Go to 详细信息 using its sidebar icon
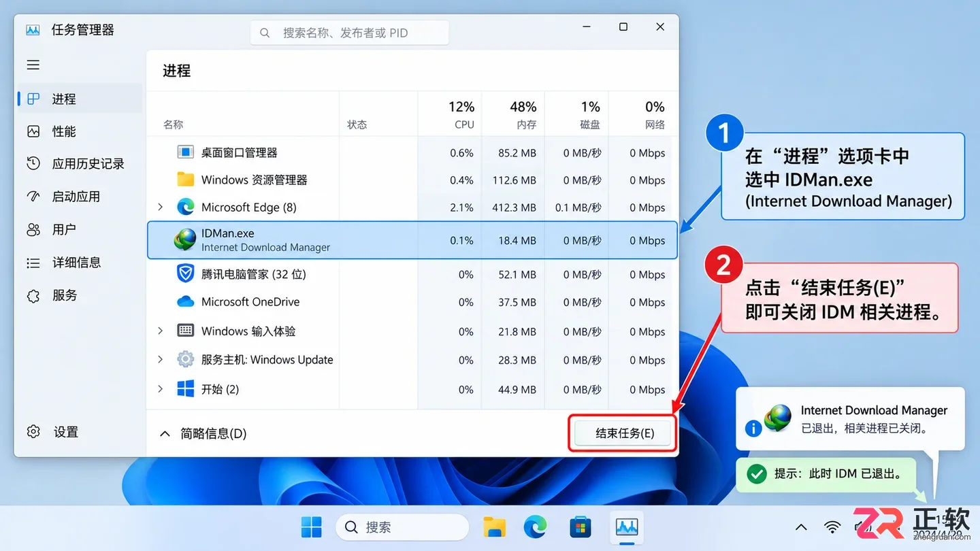This screenshot has height=551, width=980. click(33, 263)
